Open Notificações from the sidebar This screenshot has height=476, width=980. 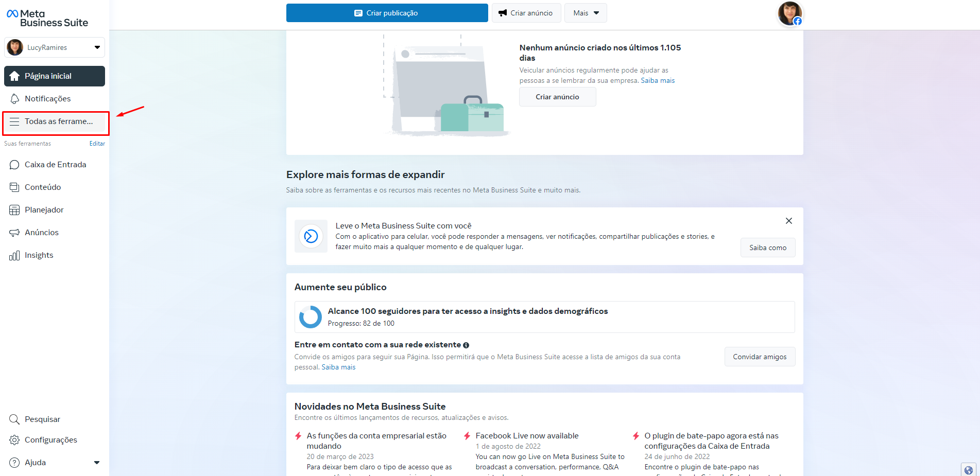click(55, 99)
